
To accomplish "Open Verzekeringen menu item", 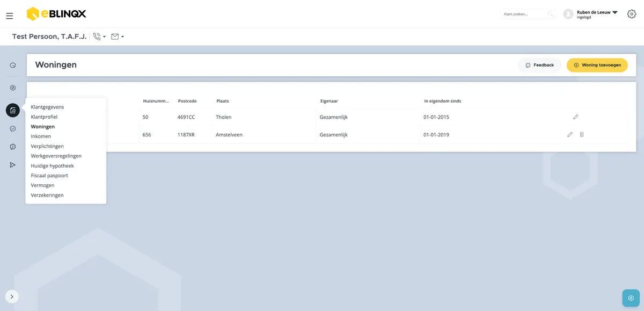I will click(x=47, y=195).
